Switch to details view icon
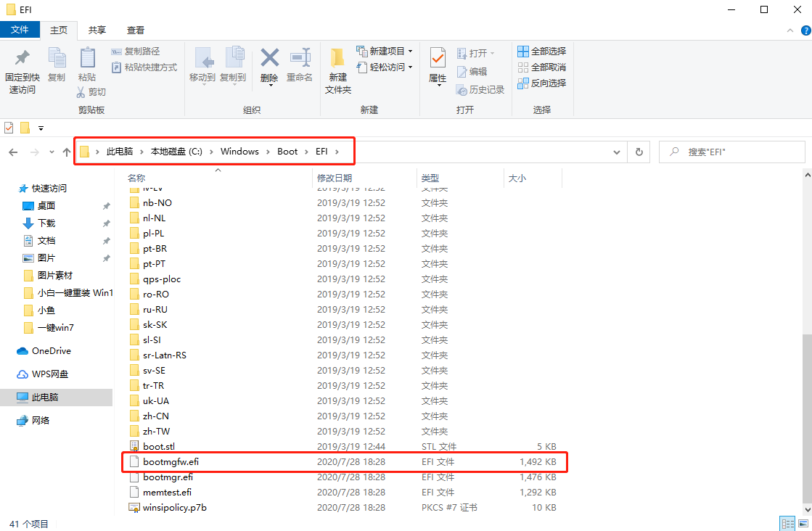The image size is (812, 531). tap(787, 524)
